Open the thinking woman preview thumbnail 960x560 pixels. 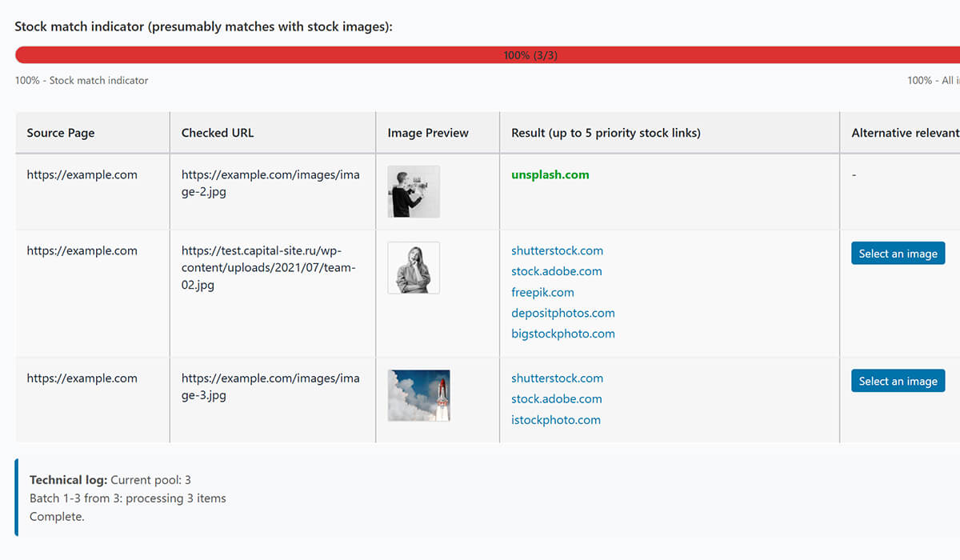[414, 268]
